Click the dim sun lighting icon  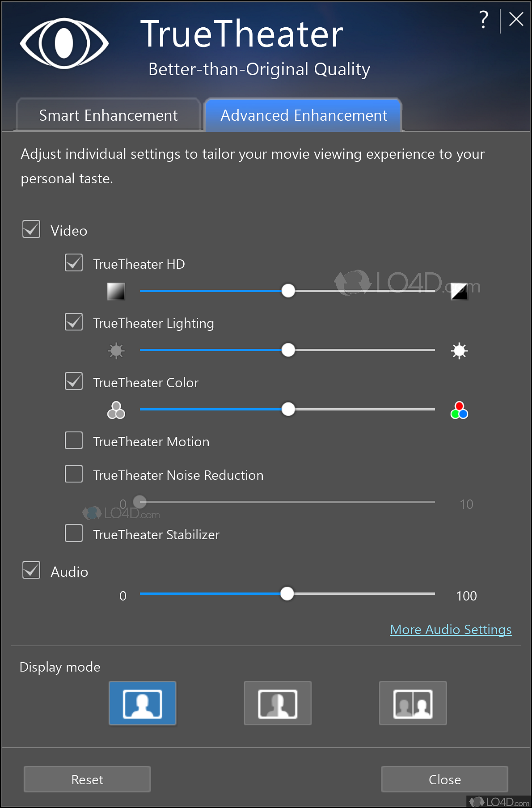tap(116, 351)
